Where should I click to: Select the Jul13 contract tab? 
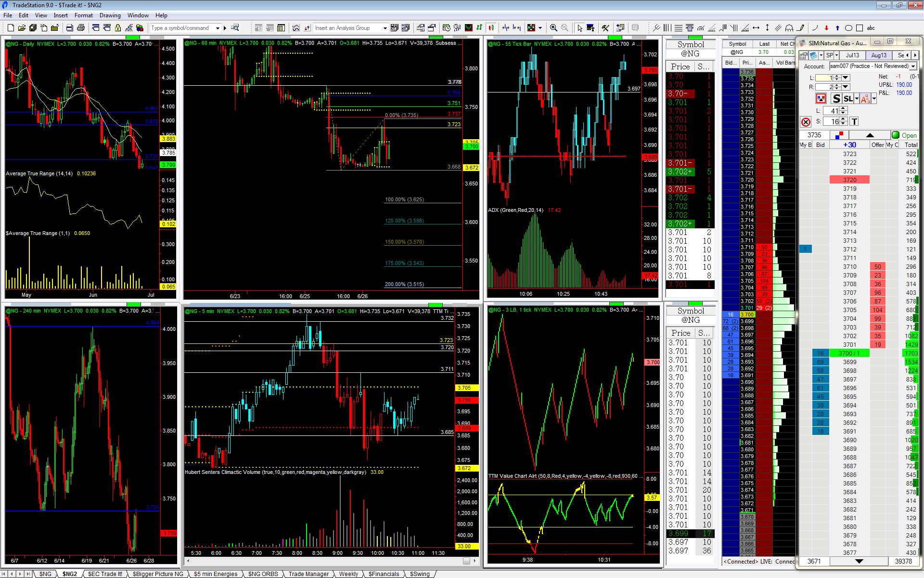(852, 55)
